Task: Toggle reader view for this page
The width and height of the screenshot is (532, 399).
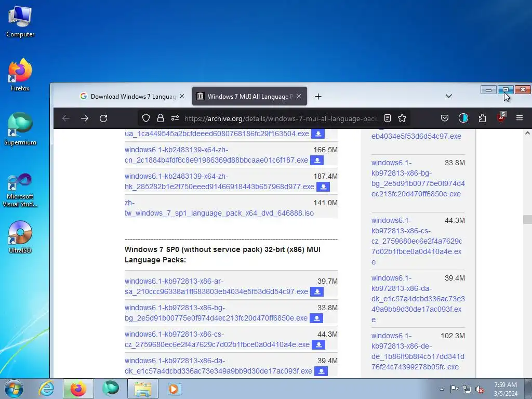Action: pos(388,118)
